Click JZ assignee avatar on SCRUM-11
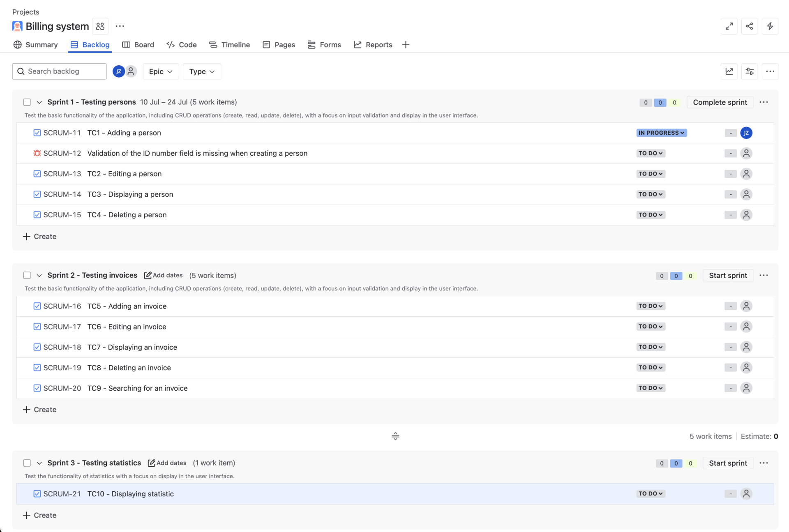The width and height of the screenshot is (789, 532). [x=746, y=133]
